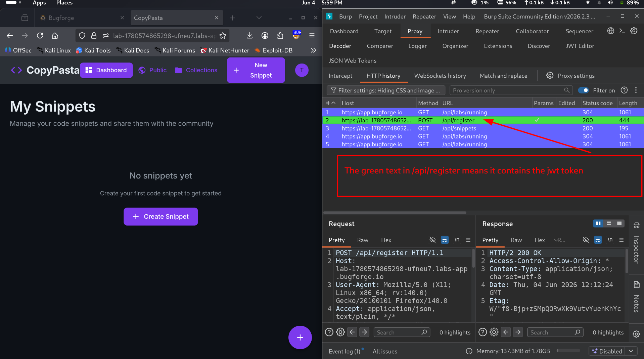Viewport: 644px width, 359px height.
Task: Go to previous match in Response search
Action: click(506, 332)
